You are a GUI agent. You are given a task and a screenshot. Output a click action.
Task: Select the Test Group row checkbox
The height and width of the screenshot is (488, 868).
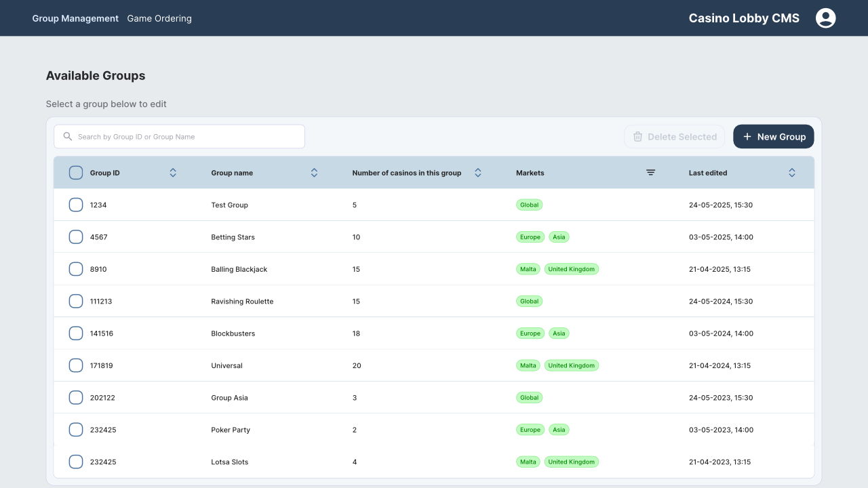click(76, 205)
